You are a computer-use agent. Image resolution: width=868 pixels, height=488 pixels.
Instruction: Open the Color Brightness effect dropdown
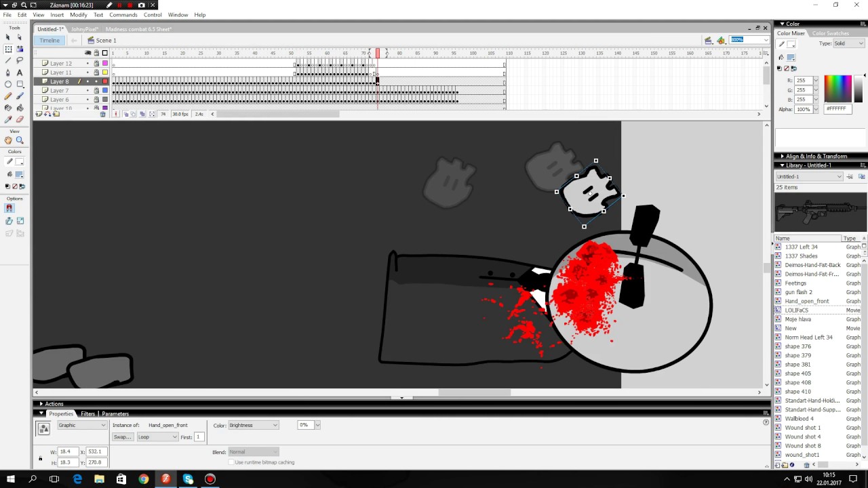[253, 425]
